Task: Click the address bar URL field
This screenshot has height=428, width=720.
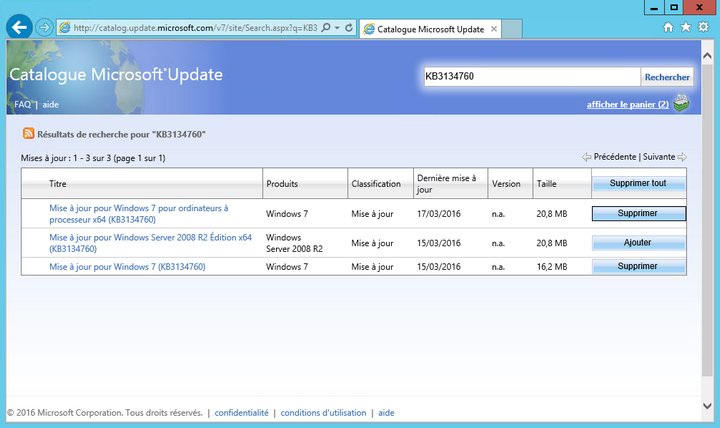Action: [x=195, y=28]
